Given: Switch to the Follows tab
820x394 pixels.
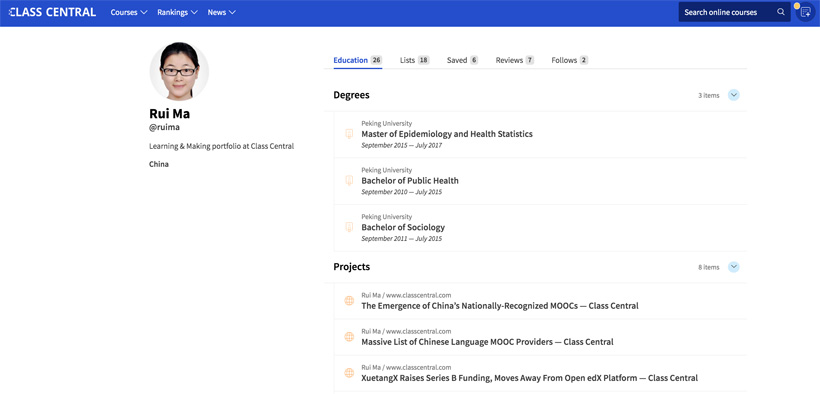Looking at the screenshot, I should (x=570, y=60).
